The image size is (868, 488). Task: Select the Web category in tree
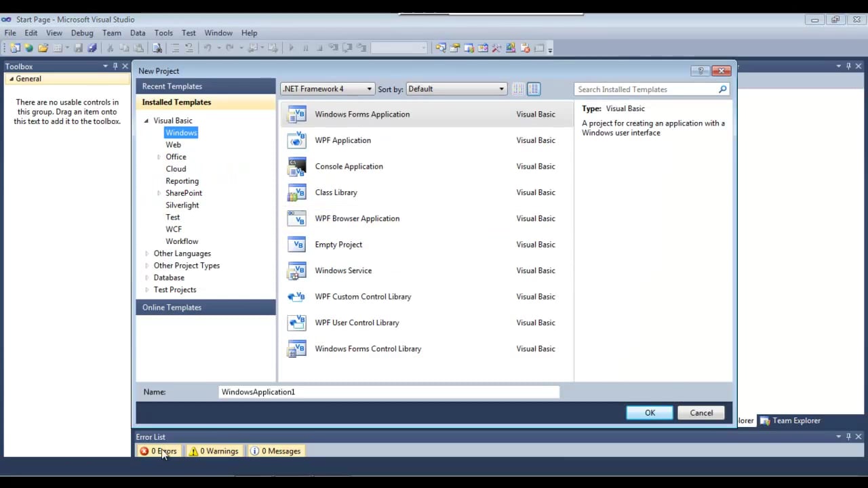174,145
